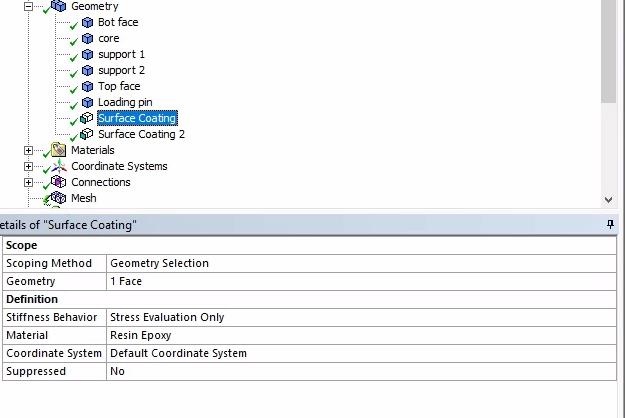Click the Bot face body icon
The image size is (625, 418).
87,22
